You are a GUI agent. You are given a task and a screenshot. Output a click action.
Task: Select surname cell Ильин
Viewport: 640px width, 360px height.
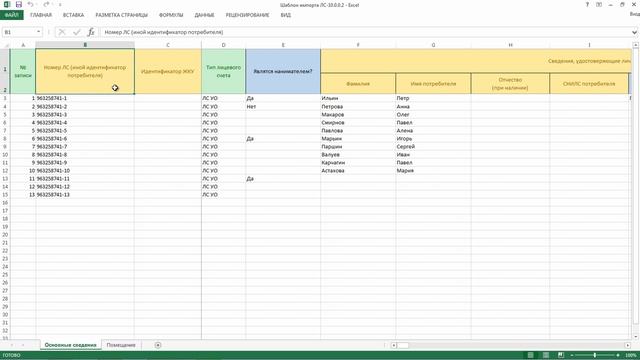[358, 98]
